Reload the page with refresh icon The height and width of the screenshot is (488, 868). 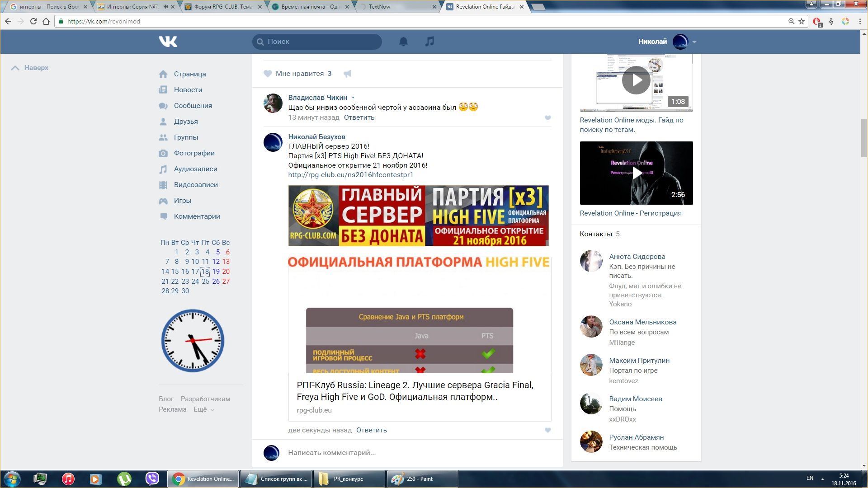[33, 21]
